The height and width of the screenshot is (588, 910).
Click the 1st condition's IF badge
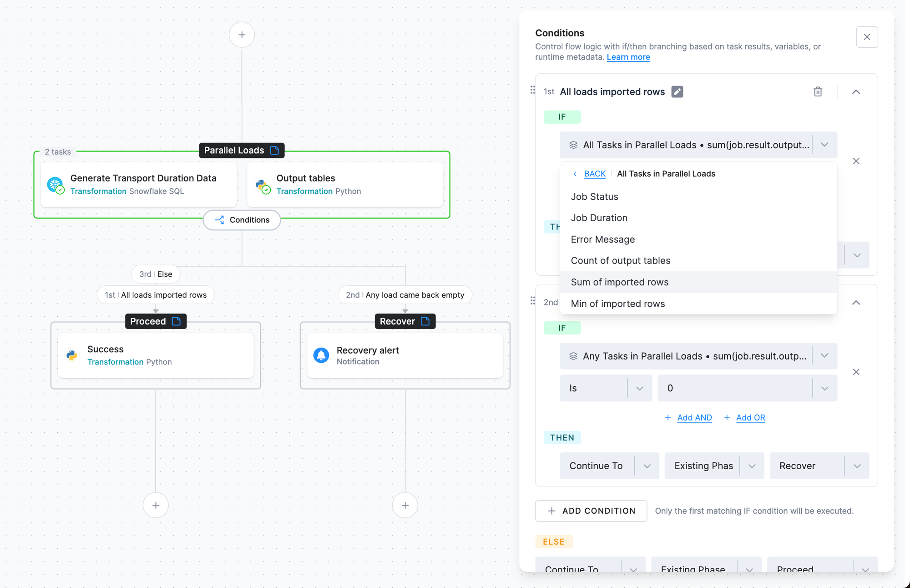(x=562, y=117)
